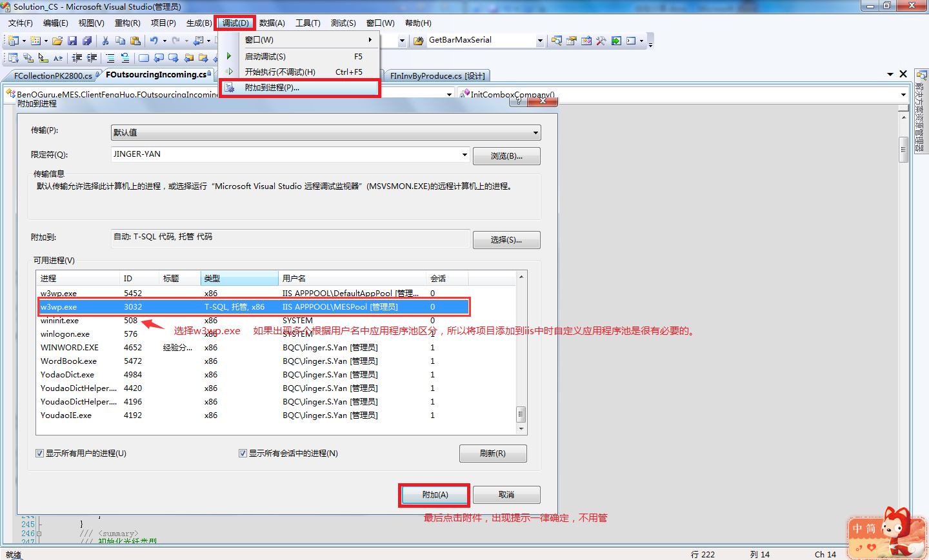The height and width of the screenshot is (560, 929).
Task: Open the active files tab list dropdown
Action: [890, 74]
